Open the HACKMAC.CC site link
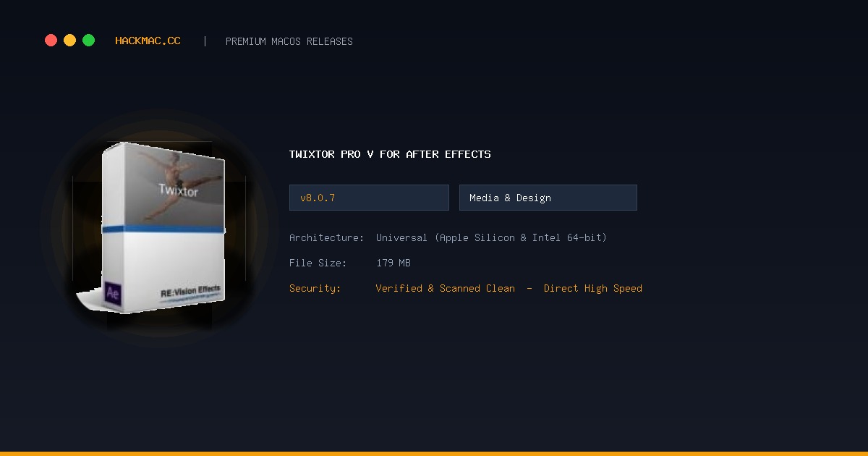The height and width of the screenshot is (456, 868). click(148, 41)
